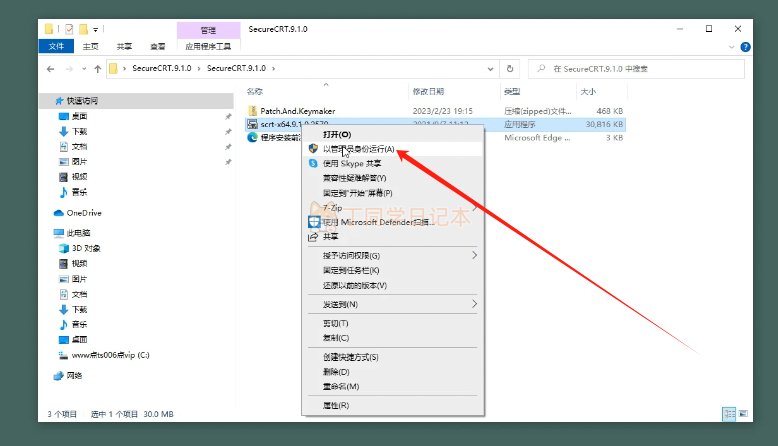This screenshot has width=778, height=446.
Task: Click the scrt-x64 installer file icon
Action: [x=253, y=124]
